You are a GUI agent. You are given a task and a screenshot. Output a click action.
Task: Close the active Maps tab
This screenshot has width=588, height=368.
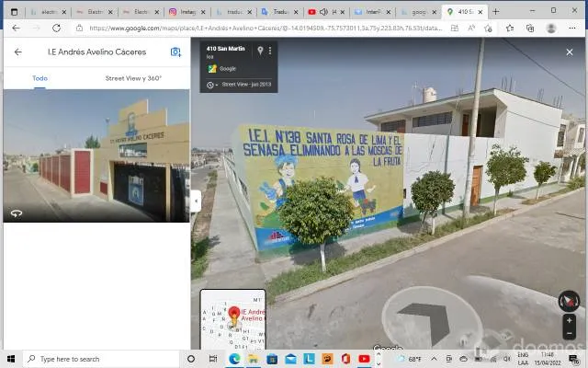tap(481, 12)
